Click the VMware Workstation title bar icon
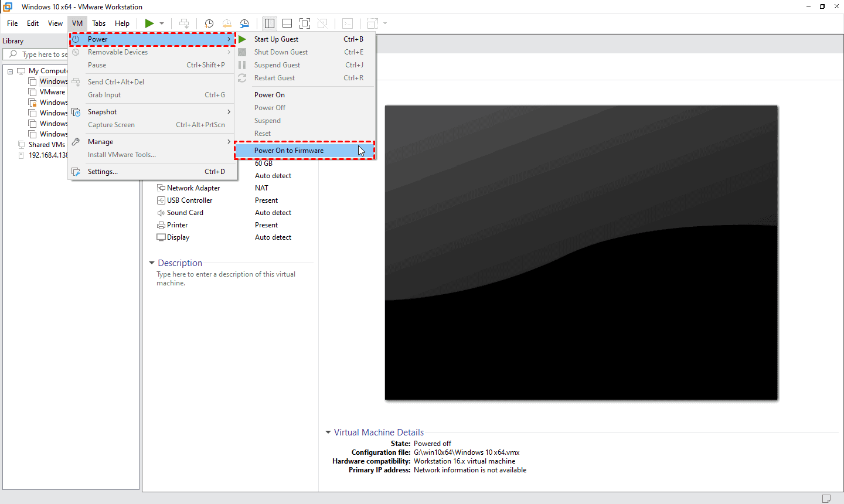The height and width of the screenshot is (504, 844). pos(8,6)
